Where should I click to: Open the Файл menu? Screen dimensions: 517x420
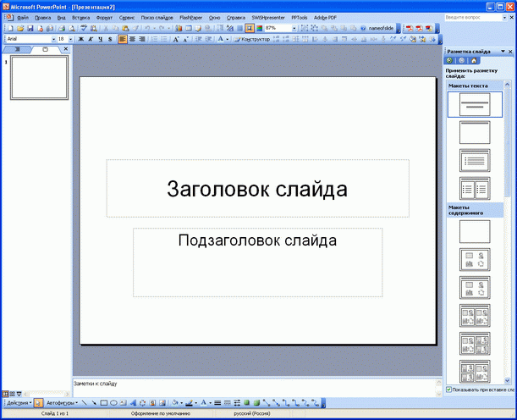[23, 18]
